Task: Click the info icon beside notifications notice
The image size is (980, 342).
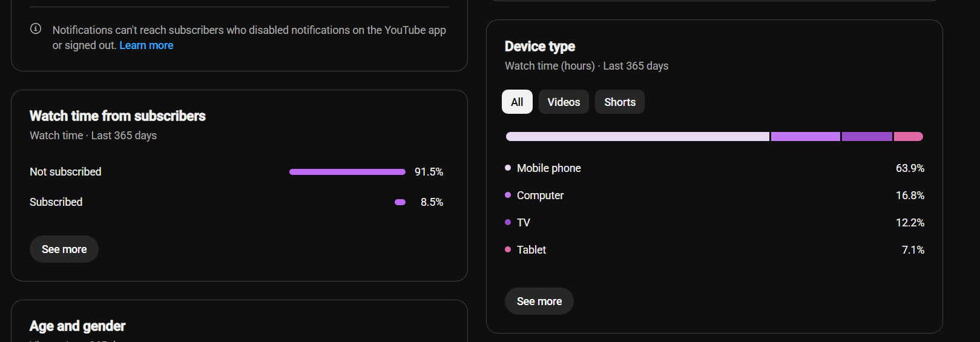Action: click(36, 28)
